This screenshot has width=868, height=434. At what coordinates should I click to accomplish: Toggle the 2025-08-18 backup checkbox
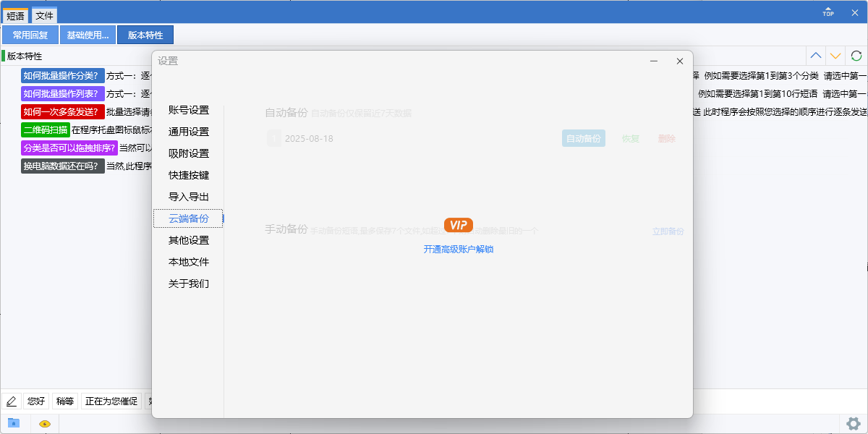pos(274,137)
